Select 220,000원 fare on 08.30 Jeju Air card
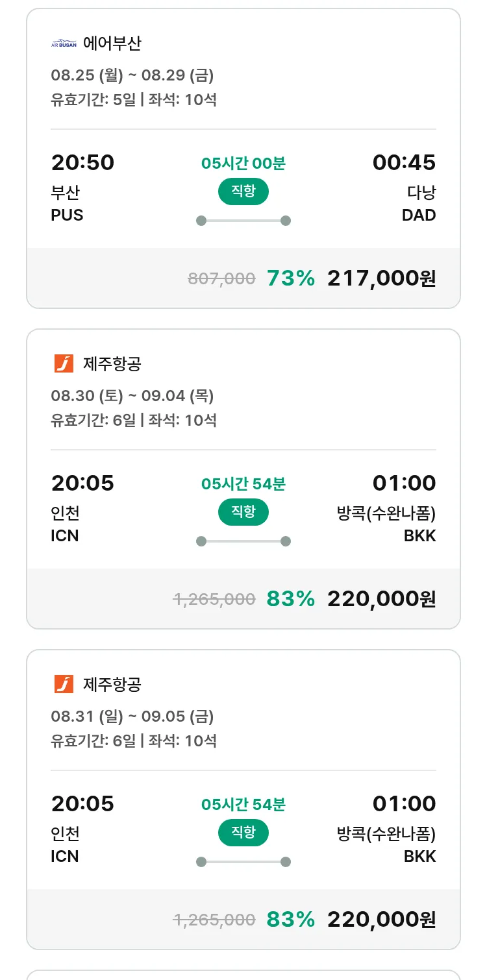Screen dimensions: 487x980 (381, 599)
